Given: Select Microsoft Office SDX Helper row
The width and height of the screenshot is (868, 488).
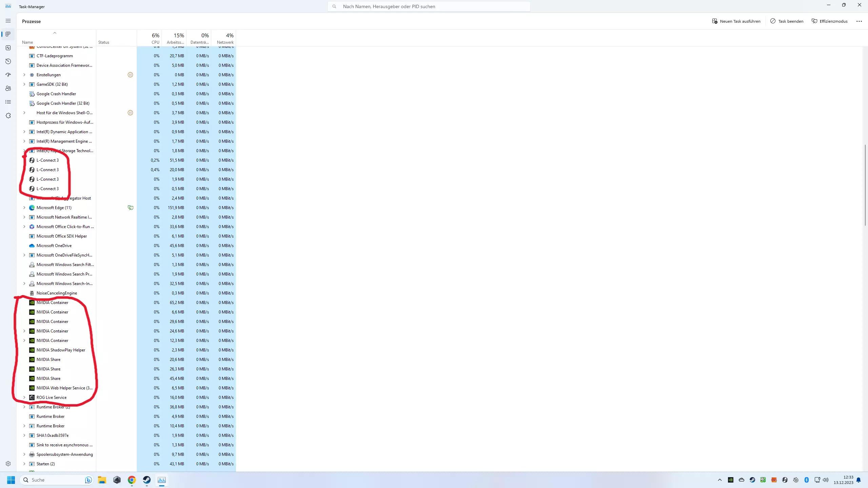Looking at the screenshot, I should (126, 236).
